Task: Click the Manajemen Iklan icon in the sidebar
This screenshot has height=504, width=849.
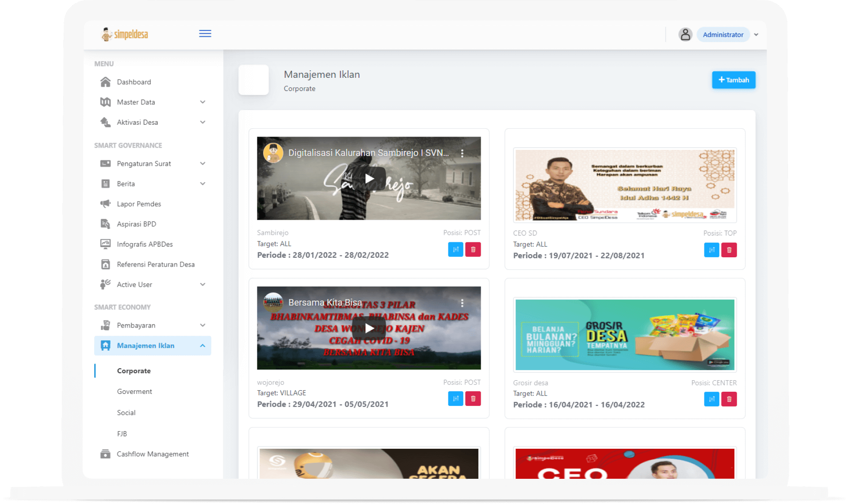Action: tap(105, 346)
